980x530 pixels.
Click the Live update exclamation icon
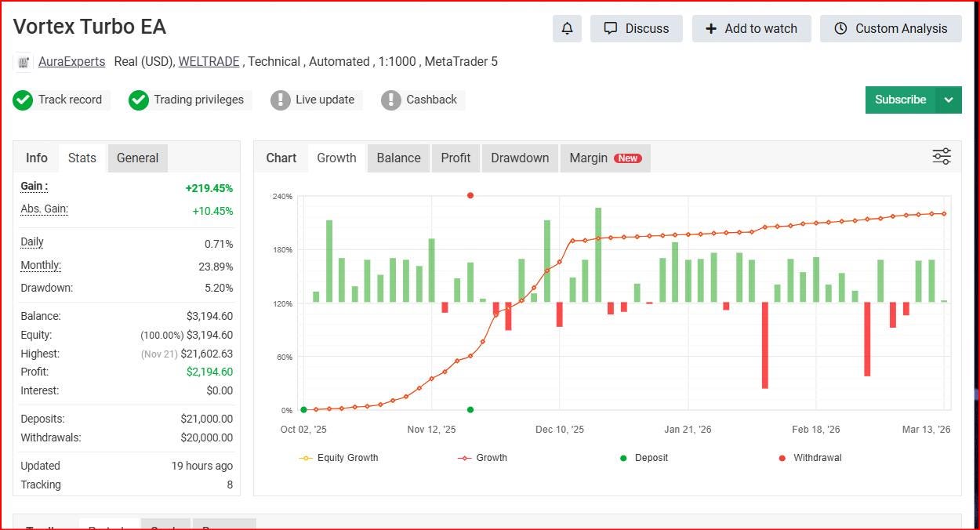click(281, 100)
